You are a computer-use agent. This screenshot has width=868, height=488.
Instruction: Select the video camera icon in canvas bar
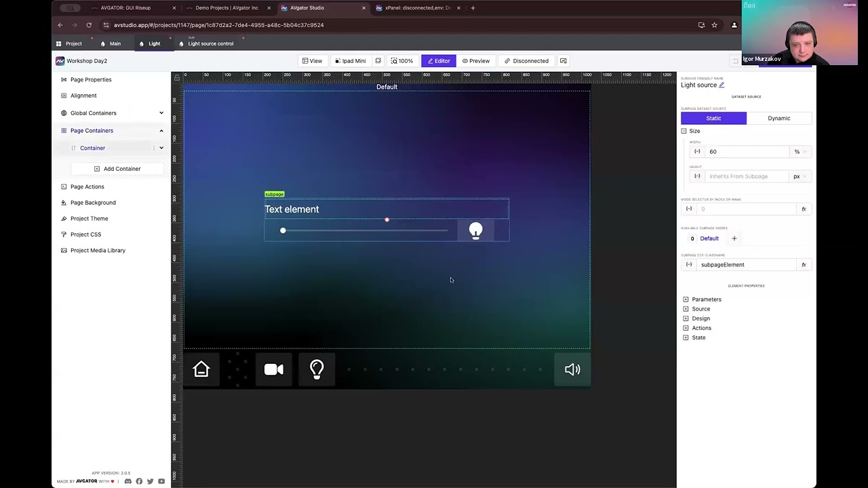point(274,369)
